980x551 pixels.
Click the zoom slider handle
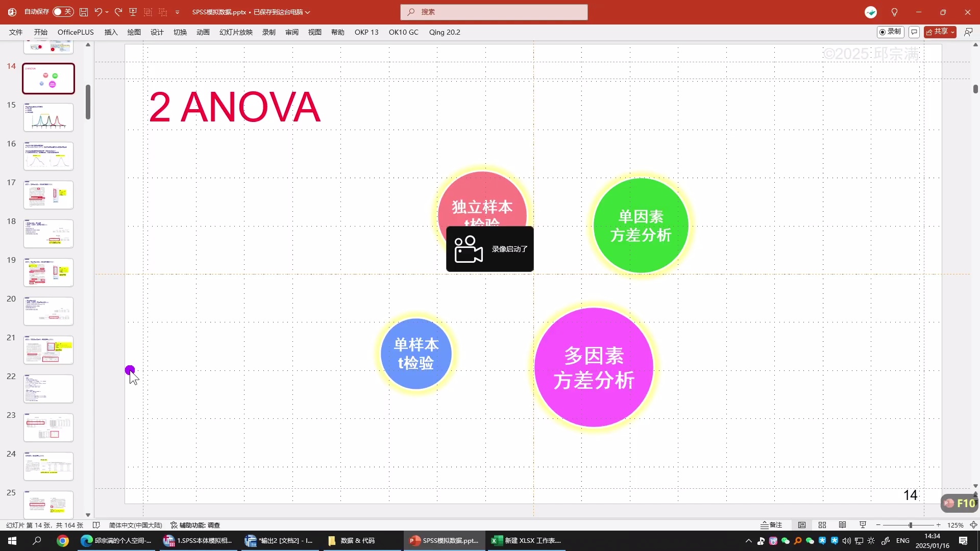pyautogui.click(x=910, y=525)
